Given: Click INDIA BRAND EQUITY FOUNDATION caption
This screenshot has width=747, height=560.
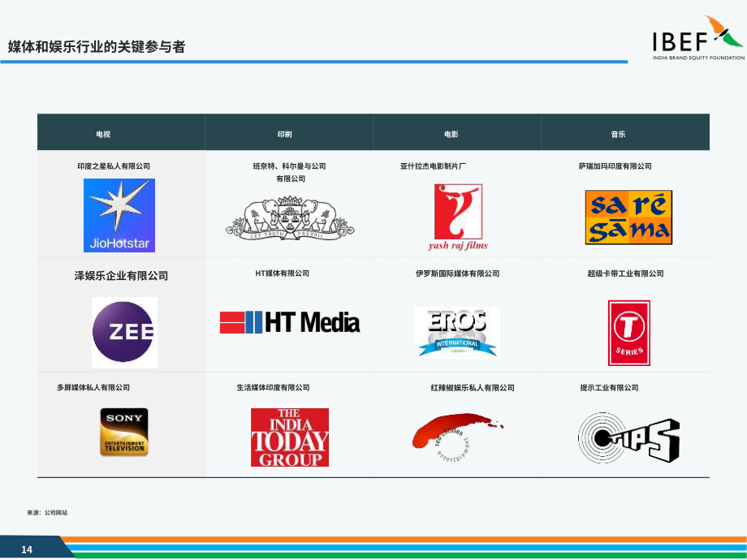Looking at the screenshot, I should pos(698,58).
